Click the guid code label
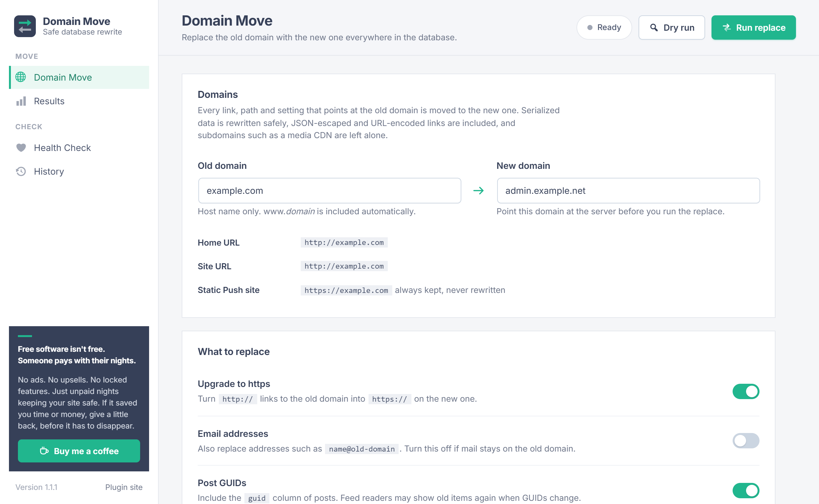The height and width of the screenshot is (504, 819). pos(257,498)
